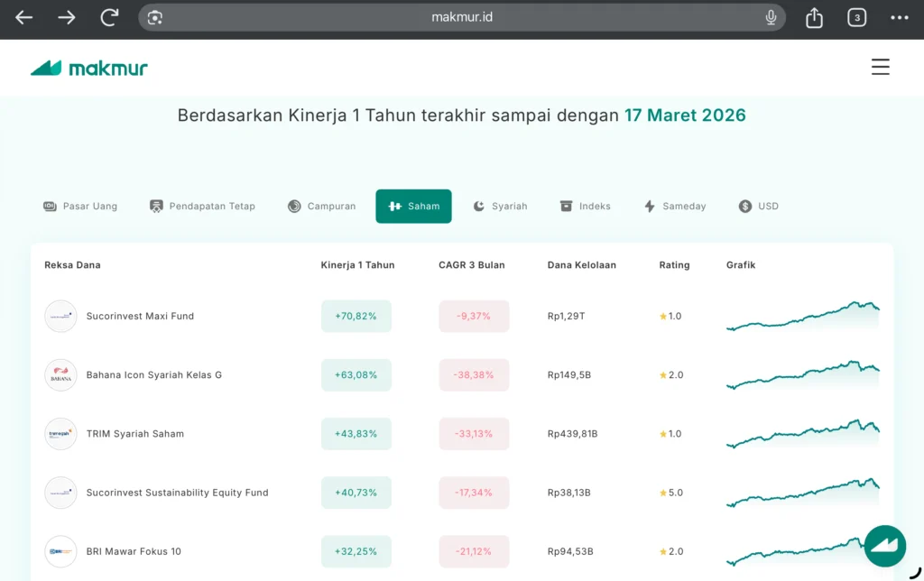
Task: Click the Sucorinvest Maxi Fund logo
Action: pyautogui.click(x=60, y=316)
